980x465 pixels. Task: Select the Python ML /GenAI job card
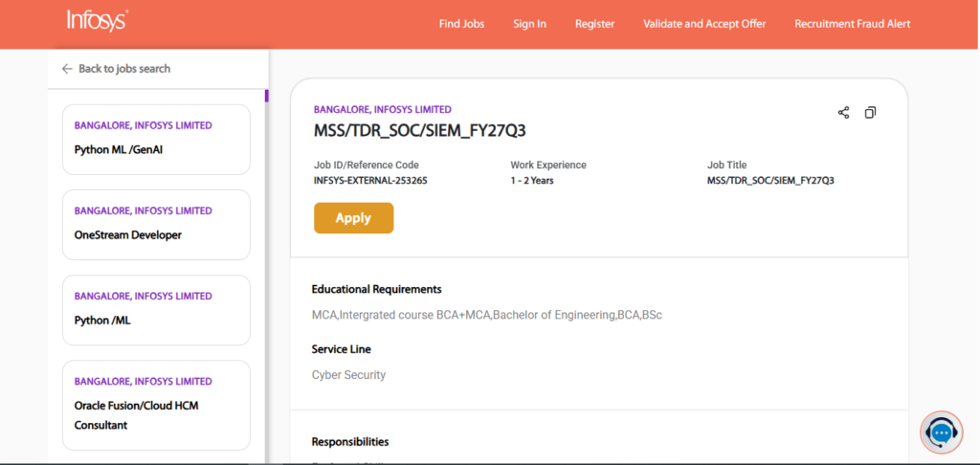(x=156, y=140)
